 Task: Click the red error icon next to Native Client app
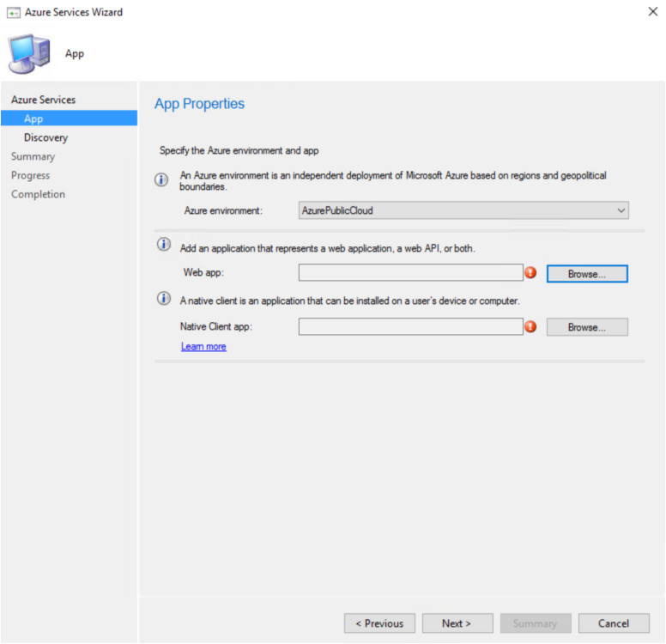pyautogui.click(x=530, y=326)
